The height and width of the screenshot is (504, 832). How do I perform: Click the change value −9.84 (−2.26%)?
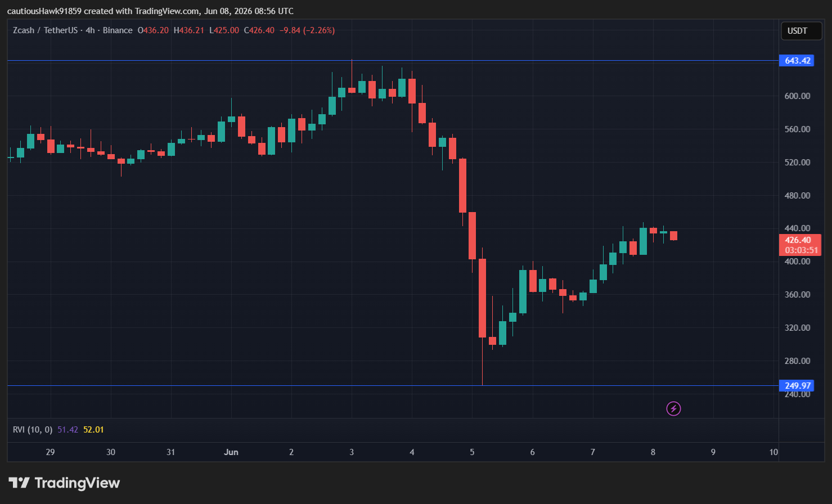[x=307, y=30]
